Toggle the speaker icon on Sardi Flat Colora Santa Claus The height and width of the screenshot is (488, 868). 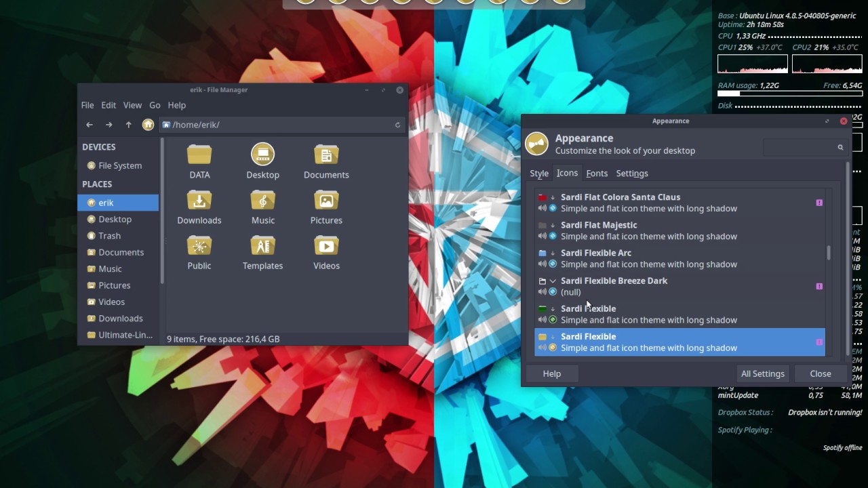pos(542,208)
